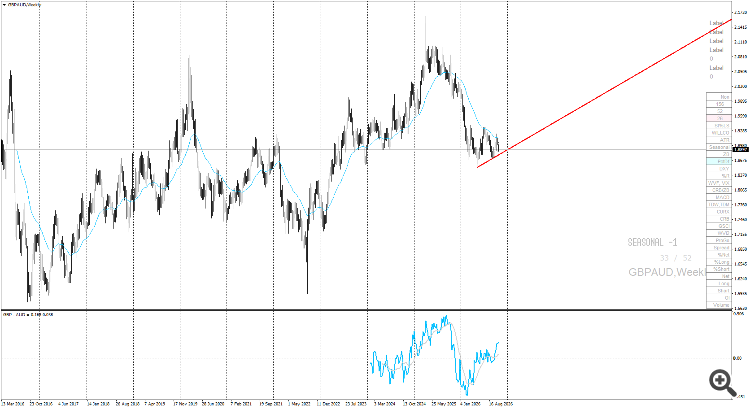Click the Short button

[719, 290]
